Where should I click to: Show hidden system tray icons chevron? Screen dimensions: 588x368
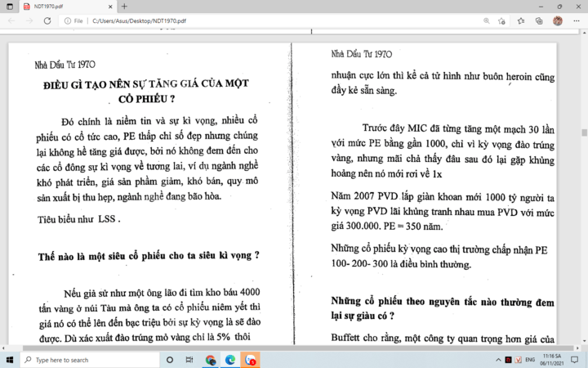click(x=498, y=360)
